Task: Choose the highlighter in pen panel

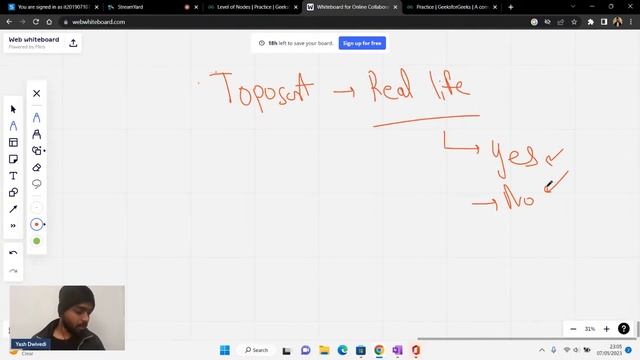Action: click(x=36, y=134)
